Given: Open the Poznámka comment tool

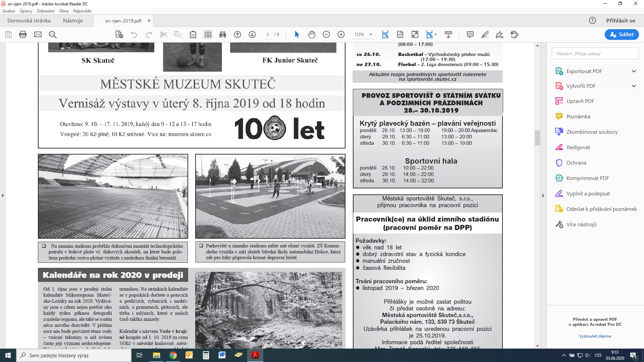Looking at the screenshot, I should (x=578, y=116).
